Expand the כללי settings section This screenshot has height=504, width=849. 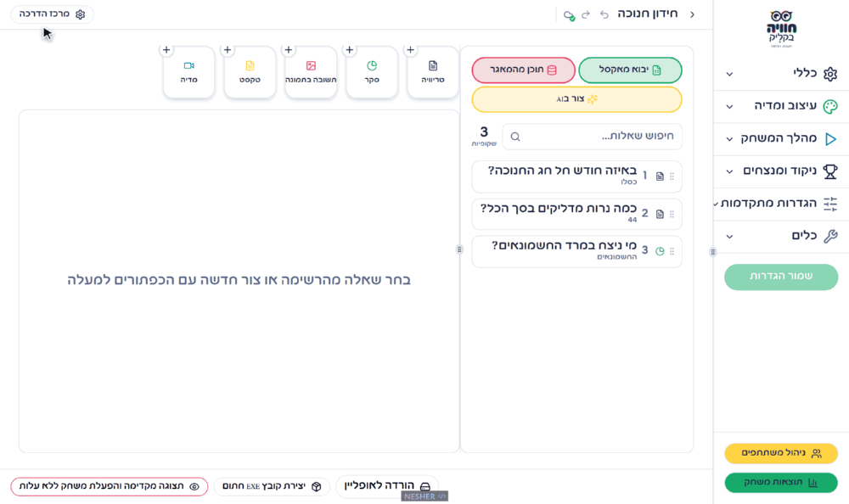pos(781,74)
